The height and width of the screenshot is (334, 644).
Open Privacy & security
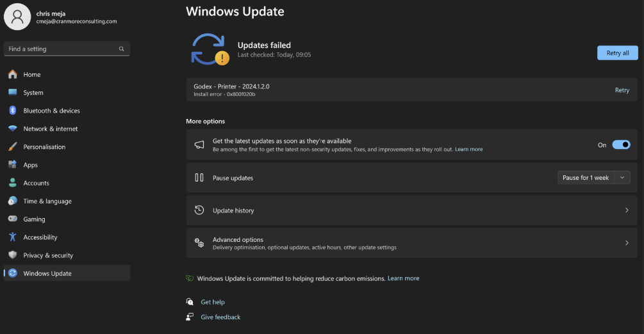pyautogui.click(x=67, y=255)
